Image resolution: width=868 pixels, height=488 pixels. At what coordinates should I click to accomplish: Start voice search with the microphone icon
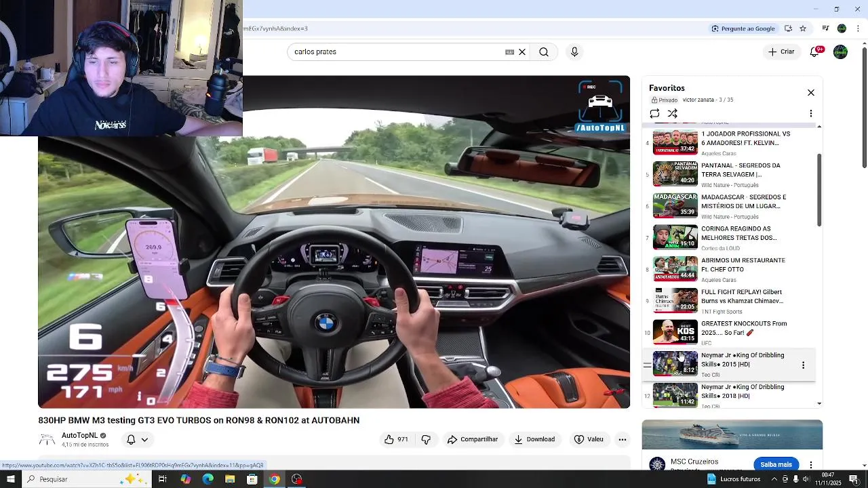tap(574, 52)
